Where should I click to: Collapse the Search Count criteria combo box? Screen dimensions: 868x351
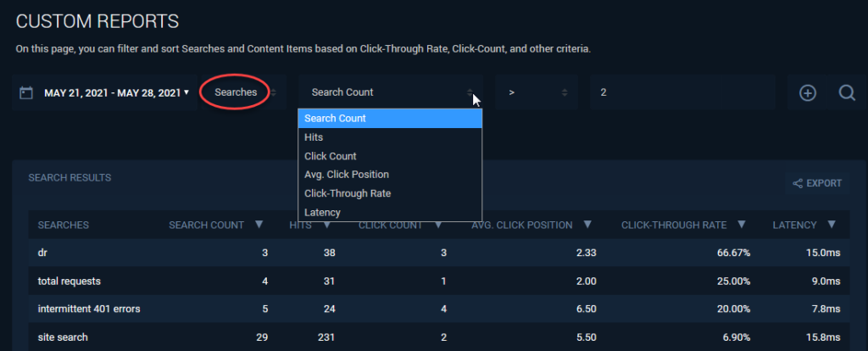390,92
